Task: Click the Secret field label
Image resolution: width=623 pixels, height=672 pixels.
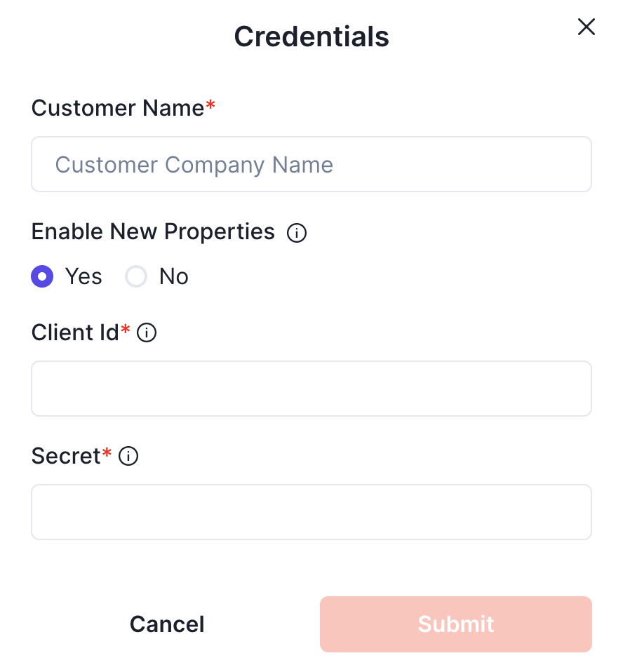Action: [x=66, y=456]
